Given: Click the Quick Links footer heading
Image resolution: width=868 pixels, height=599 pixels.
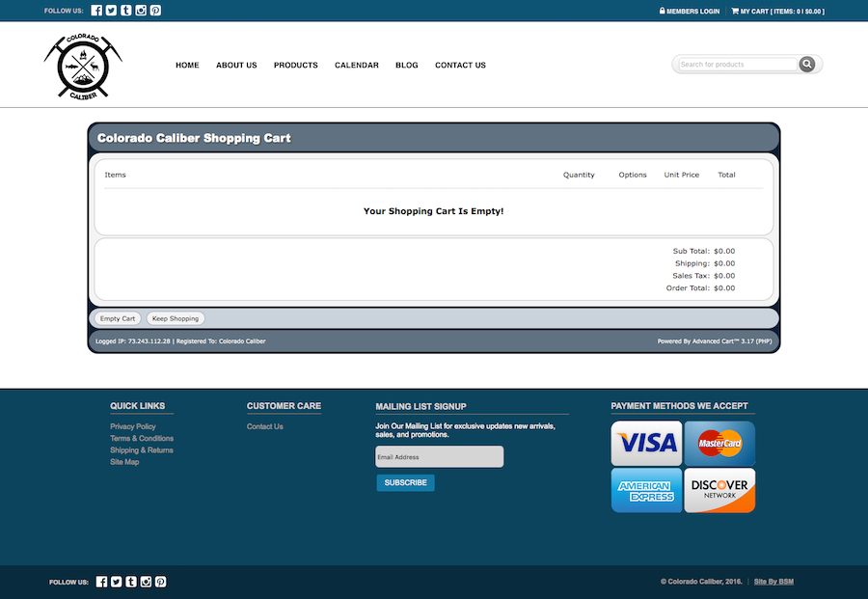Looking at the screenshot, I should [x=137, y=406].
